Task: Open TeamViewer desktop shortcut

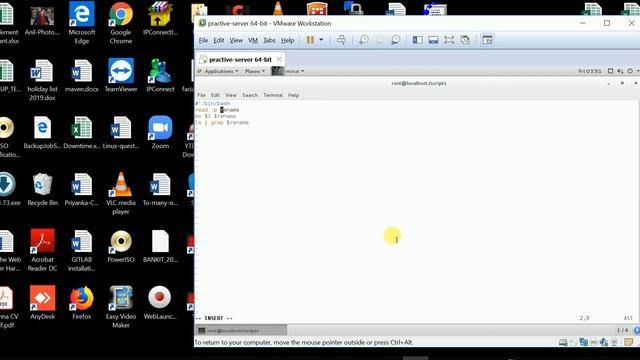Action: point(121,75)
